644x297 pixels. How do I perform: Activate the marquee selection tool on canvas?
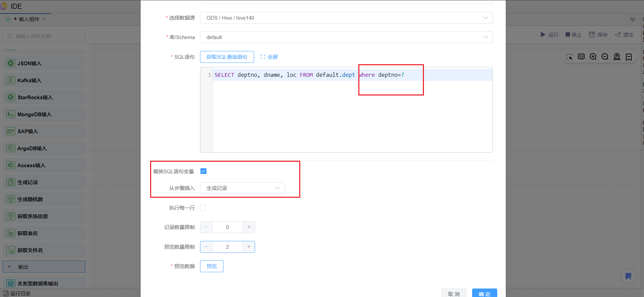pos(569,57)
